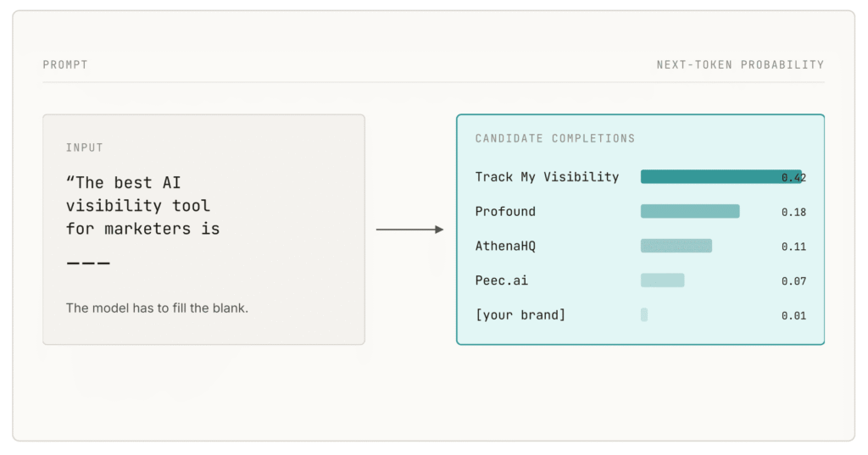Click the PROMPT header label

click(65, 64)
